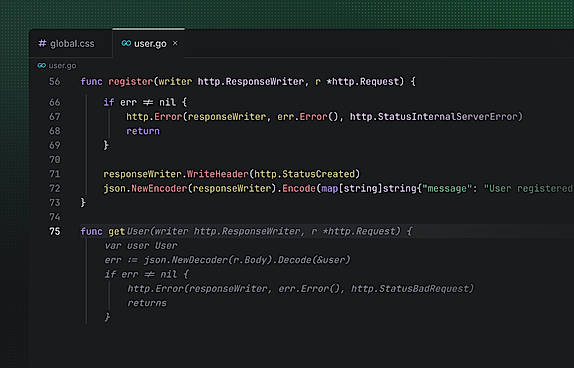Click WriteHeader method call on line 71
The height and width of the screenshot is (368, 574).
point(217,174)
